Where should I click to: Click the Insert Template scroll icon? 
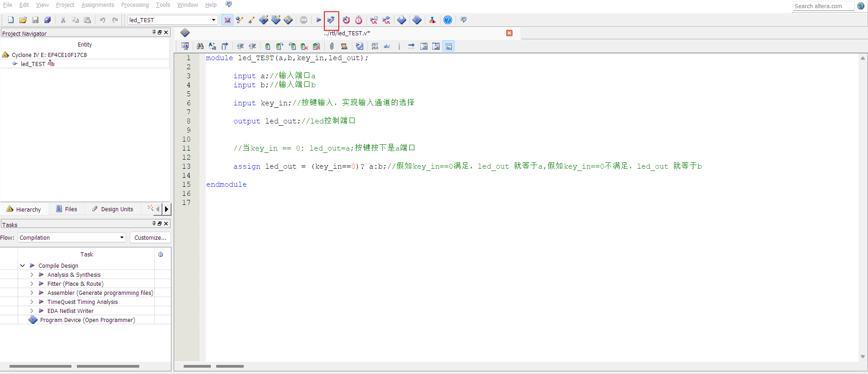(344, 46)
